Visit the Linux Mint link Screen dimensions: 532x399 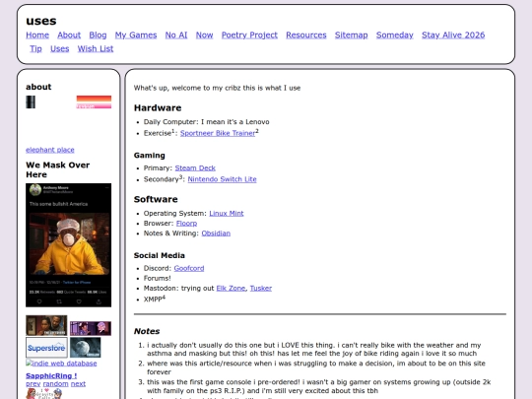point(227,214)
